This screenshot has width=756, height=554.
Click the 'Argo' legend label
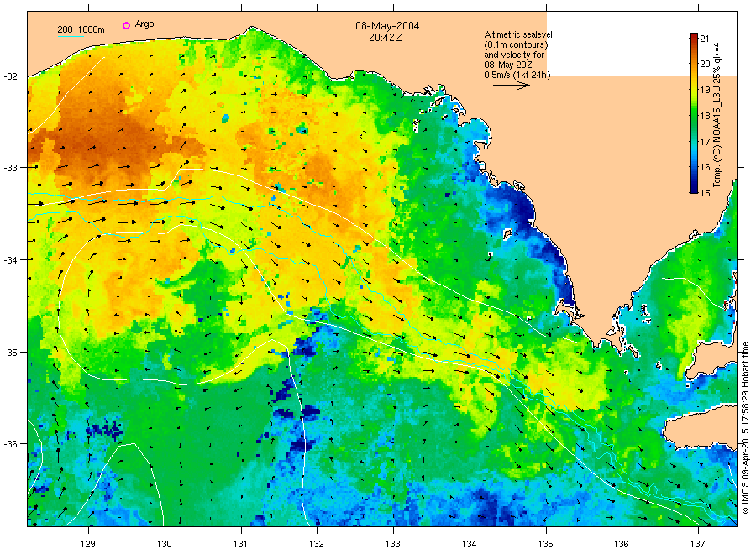coord(144,24)
